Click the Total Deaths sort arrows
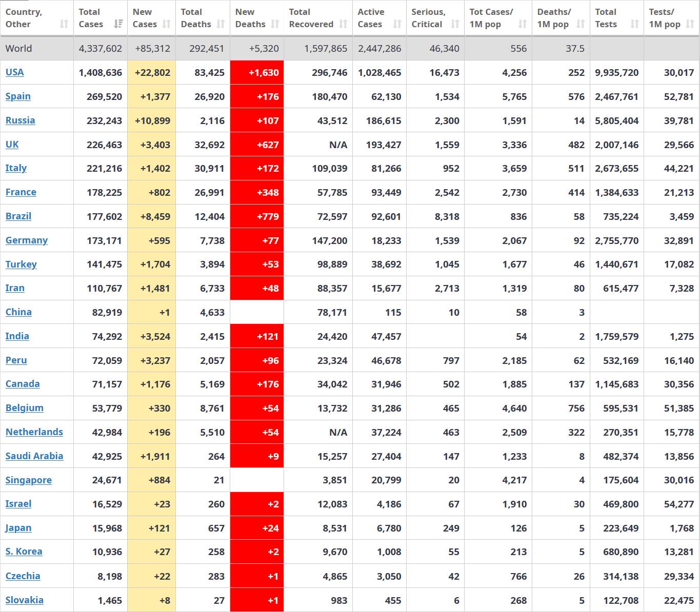Image resolution: width=700 pixels, height=612 pixels. point(221,24)
